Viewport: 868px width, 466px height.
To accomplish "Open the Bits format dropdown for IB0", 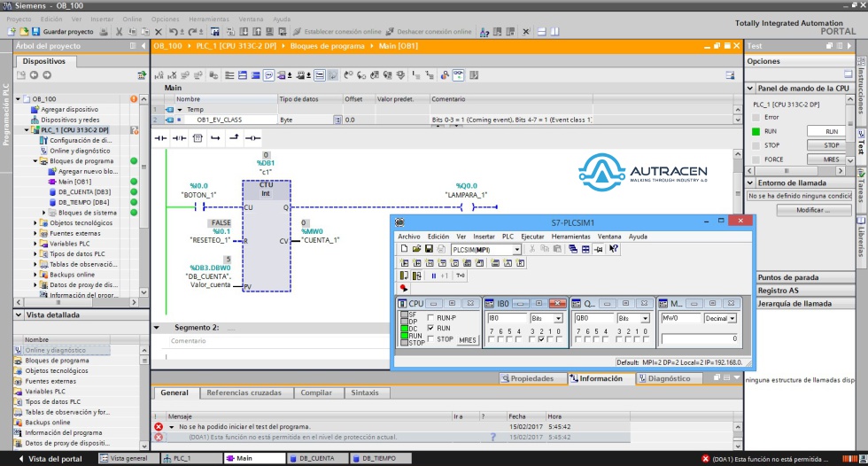I will pos(558,318).
